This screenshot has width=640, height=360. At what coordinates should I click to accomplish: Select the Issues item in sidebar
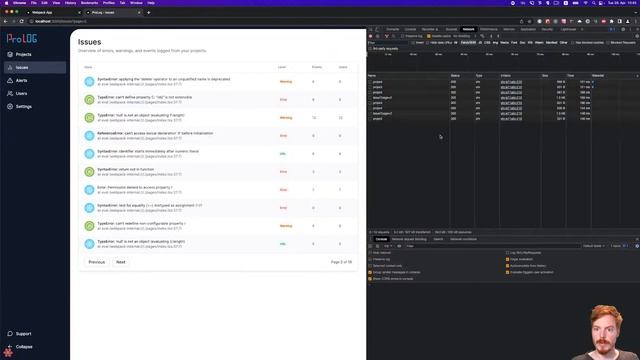[x=35, y=67]
